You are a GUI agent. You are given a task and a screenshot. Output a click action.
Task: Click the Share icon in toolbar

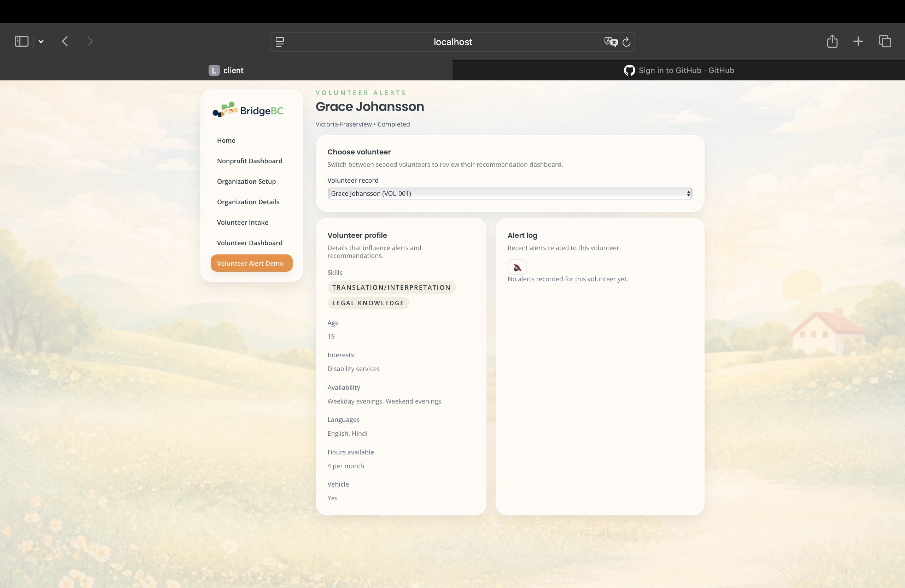click(832, 41)
